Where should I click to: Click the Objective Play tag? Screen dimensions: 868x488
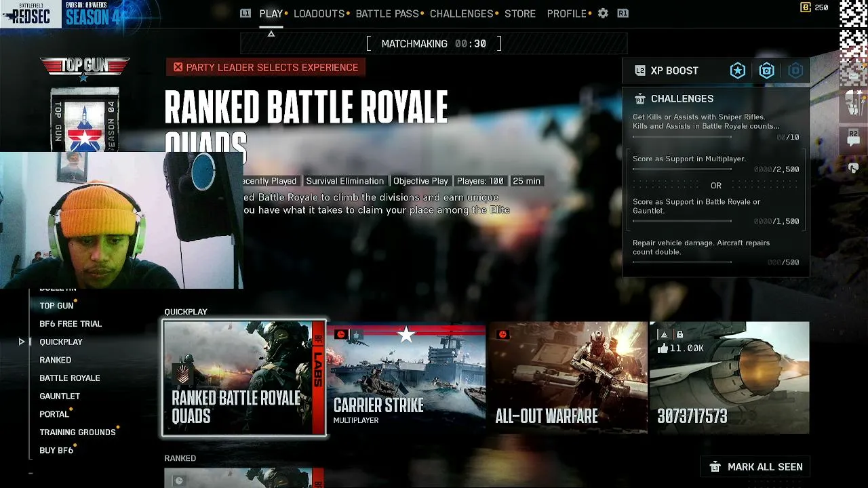coord(420,181)
